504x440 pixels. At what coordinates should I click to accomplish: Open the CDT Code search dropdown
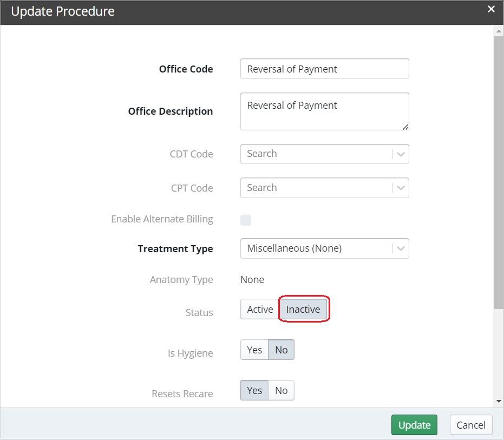point(317,154)
